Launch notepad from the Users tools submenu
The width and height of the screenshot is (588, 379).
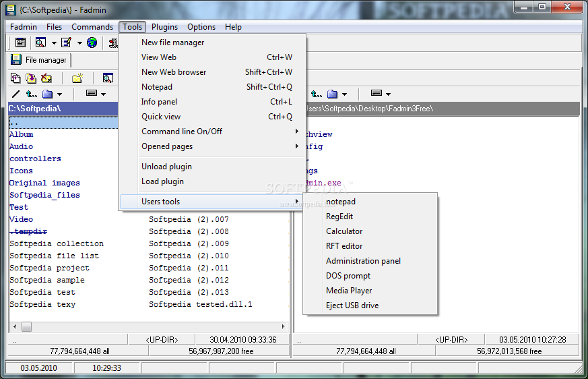pos(370,202)
